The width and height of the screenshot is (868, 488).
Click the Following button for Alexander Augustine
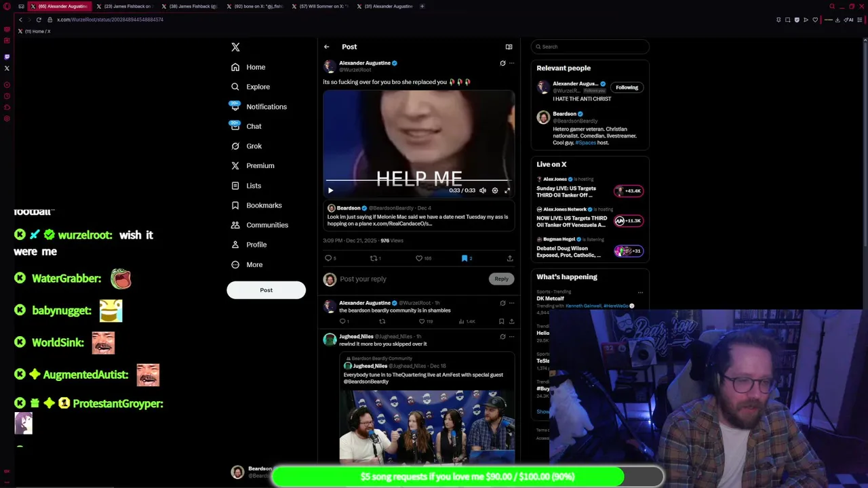coord(627,87)
